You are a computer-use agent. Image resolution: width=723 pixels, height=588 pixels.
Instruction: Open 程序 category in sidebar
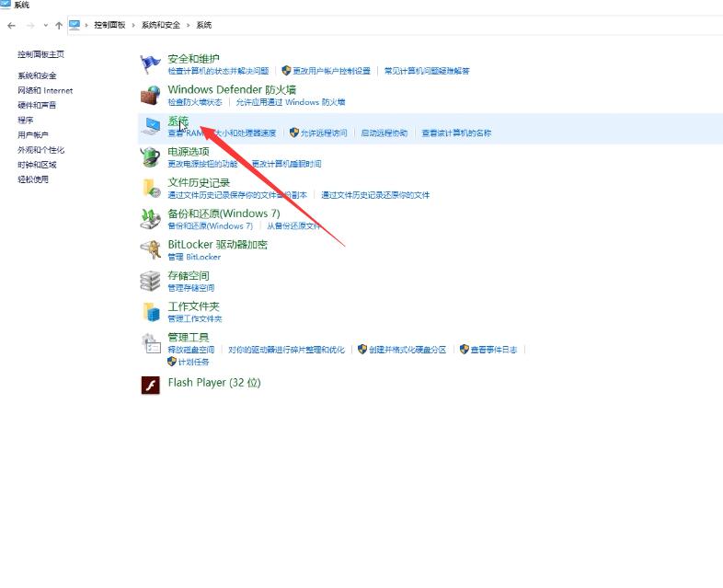26,120
